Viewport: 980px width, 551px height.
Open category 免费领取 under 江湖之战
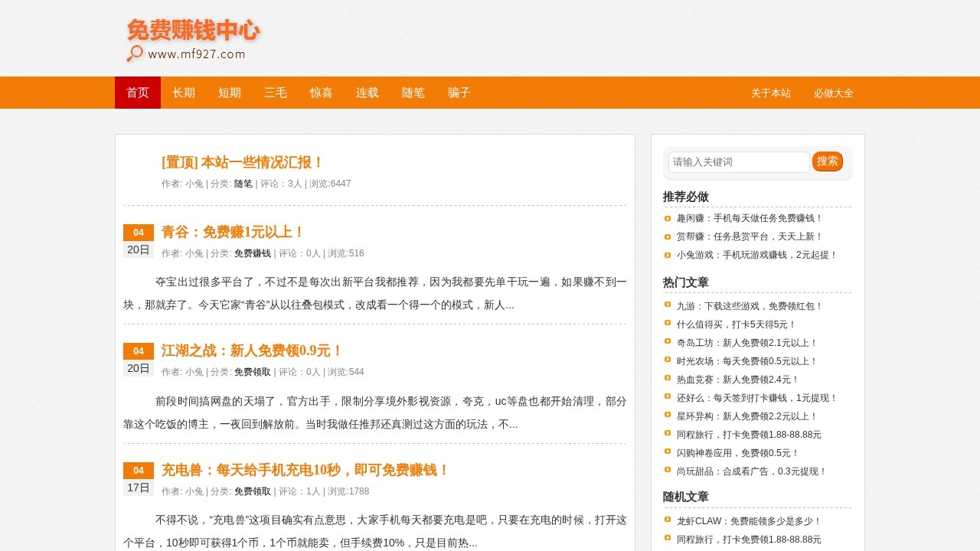click(x=253, y=372)
